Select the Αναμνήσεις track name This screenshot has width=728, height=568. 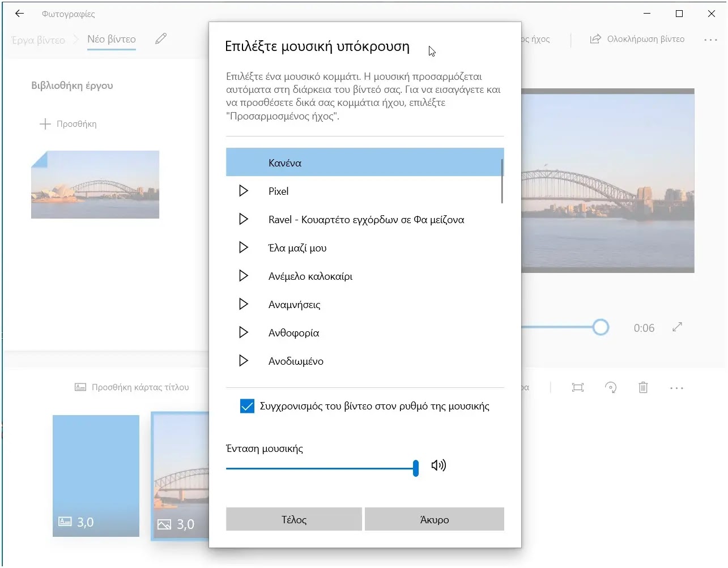coord(294,305)
